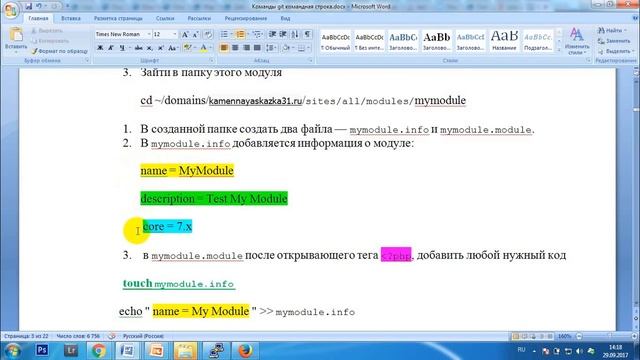Open the Рецензирование tab
The image size is (640, 360).
pyautogui.click(x=245, y=18)
